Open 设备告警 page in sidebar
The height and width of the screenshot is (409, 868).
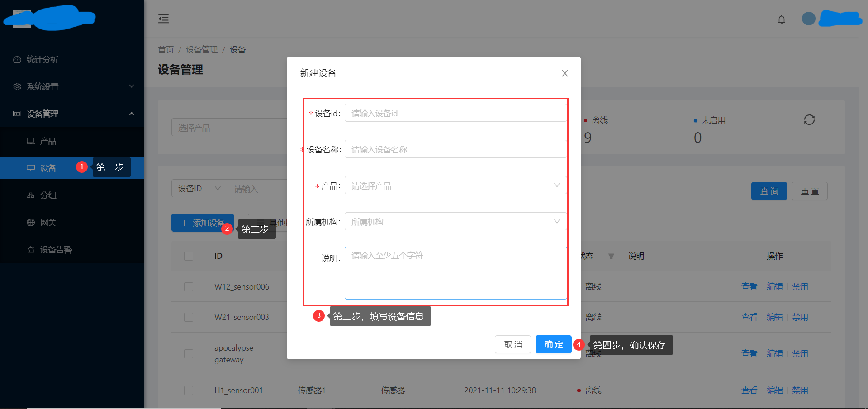pyautogui.click(x=72, y=250)
